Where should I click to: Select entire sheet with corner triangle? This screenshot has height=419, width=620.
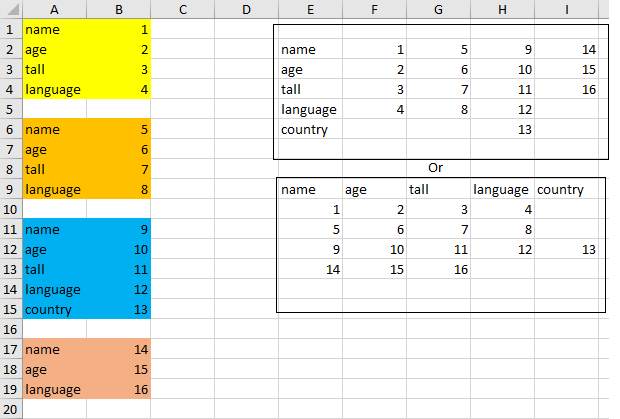click(x=10, y=10)
